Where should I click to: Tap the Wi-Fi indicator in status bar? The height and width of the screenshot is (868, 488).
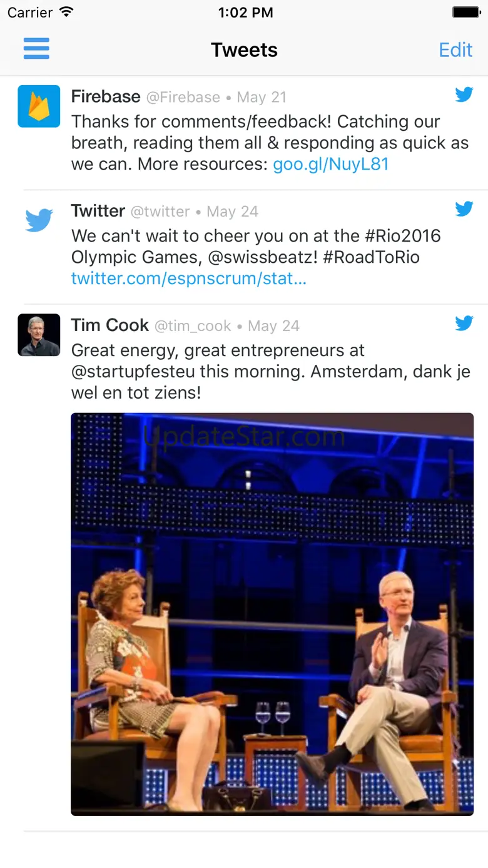66,13
